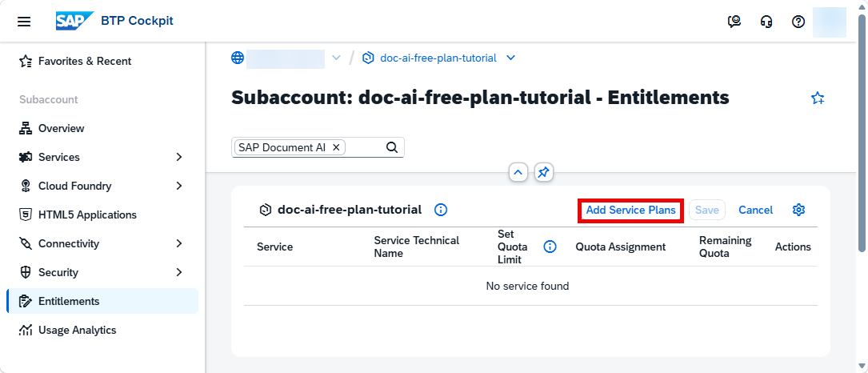Open the help question mark icon
Image resolution: width=868 pixels, height=373 pixels.
[x=798, y=22]
